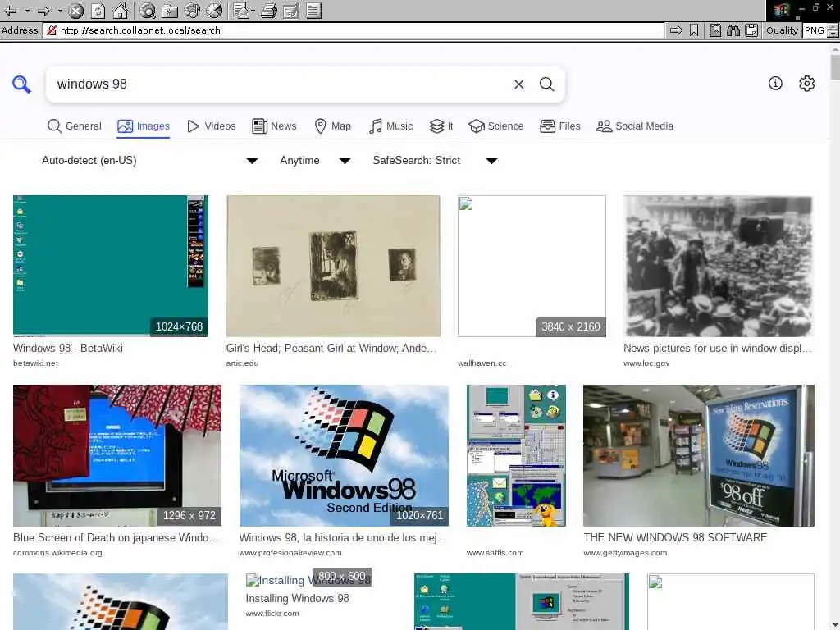Expand the Anytime time range dropdown
840x630 pixels.
click(x=315, y=160)
